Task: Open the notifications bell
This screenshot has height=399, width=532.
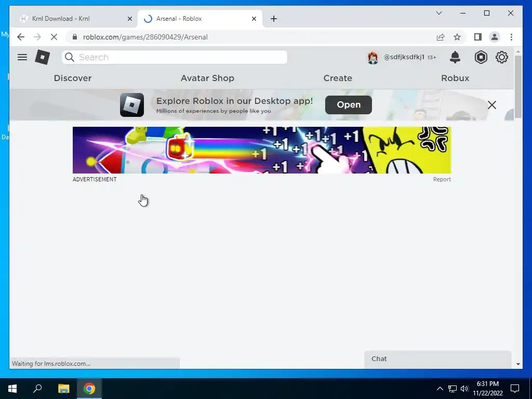Action: click(x=455, y=57)
